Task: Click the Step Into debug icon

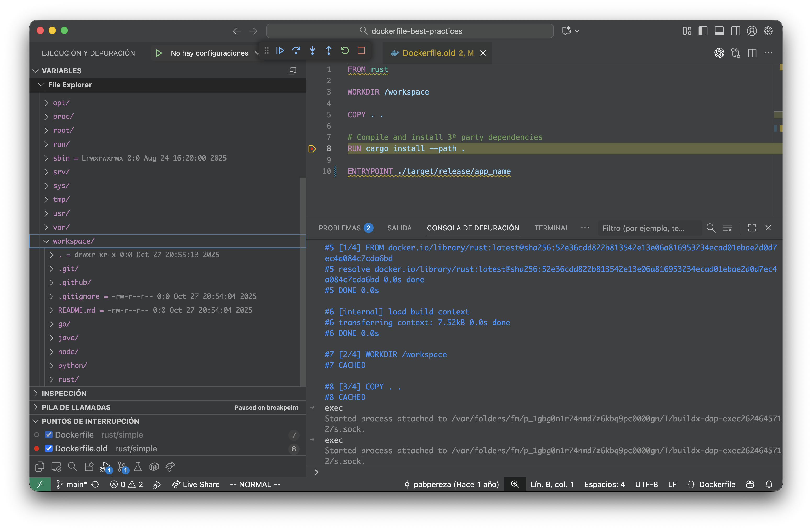Action: 313,51
